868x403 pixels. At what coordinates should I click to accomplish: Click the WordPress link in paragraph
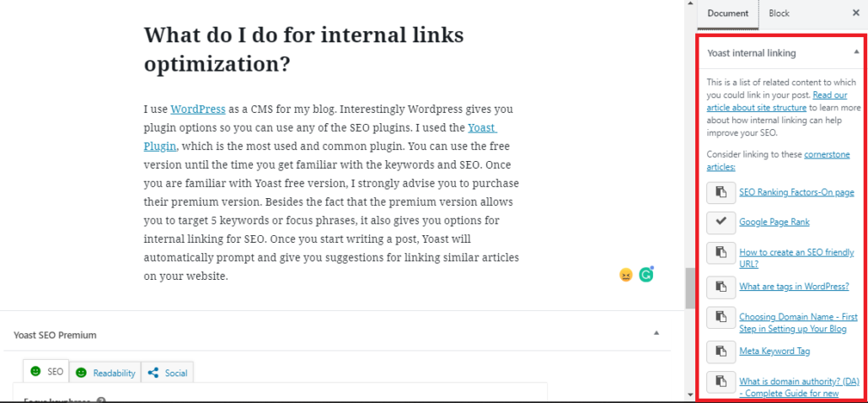coord(198,109)
